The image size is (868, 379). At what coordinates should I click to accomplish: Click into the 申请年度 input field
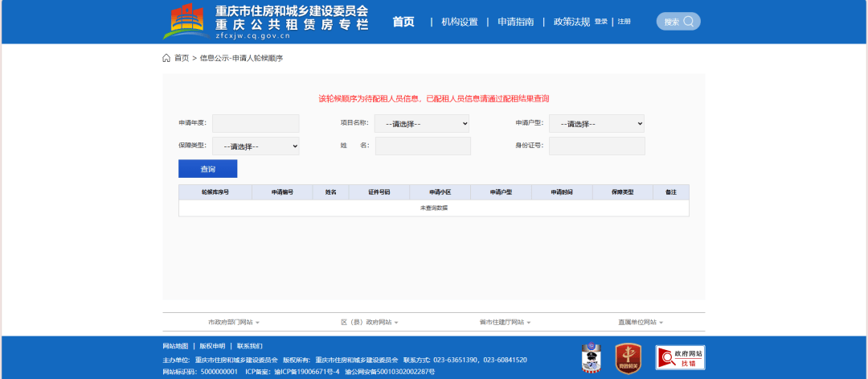coord(256,123)
